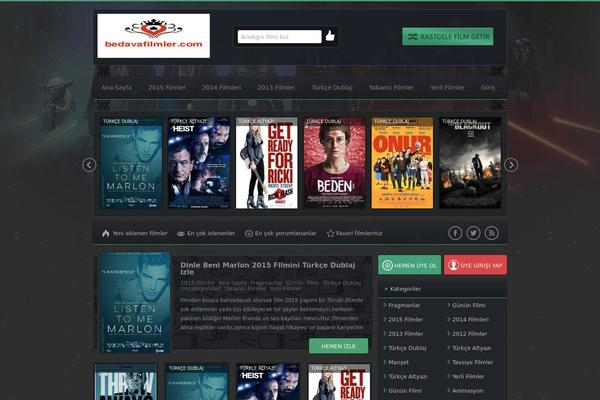Open Ana Sayfa menu item
600x400 pixels.
(117, 88)
